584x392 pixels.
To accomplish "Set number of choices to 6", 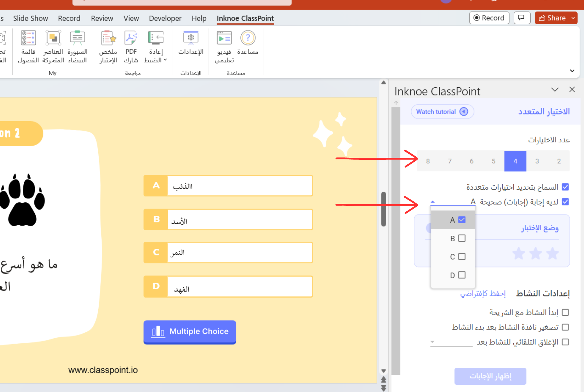I will [472, 161].
